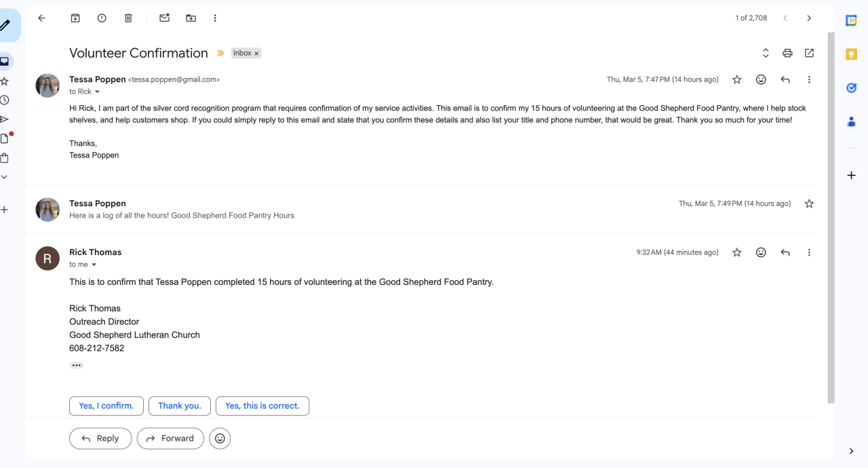Print all messages in conversation

click(787, 53)
